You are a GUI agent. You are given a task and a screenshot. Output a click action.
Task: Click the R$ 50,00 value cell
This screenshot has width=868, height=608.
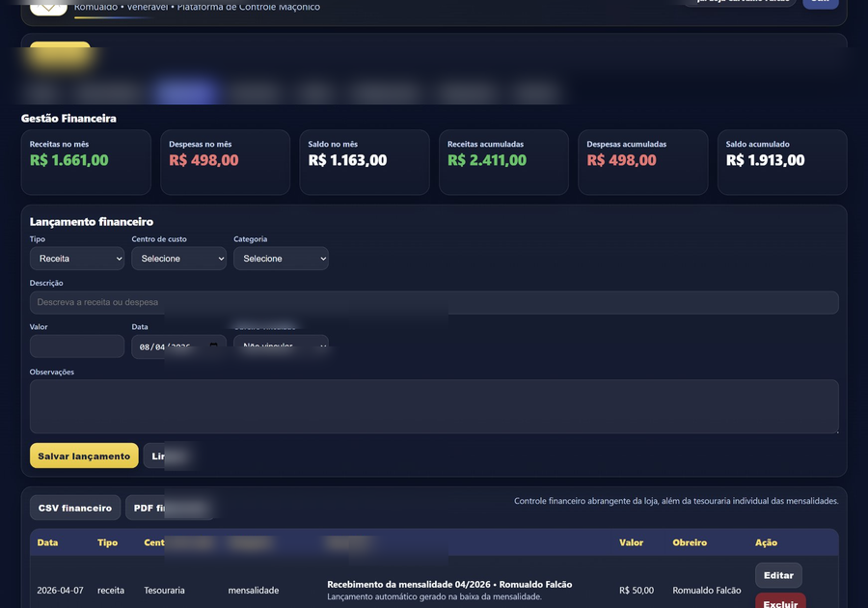coord(637,591)
